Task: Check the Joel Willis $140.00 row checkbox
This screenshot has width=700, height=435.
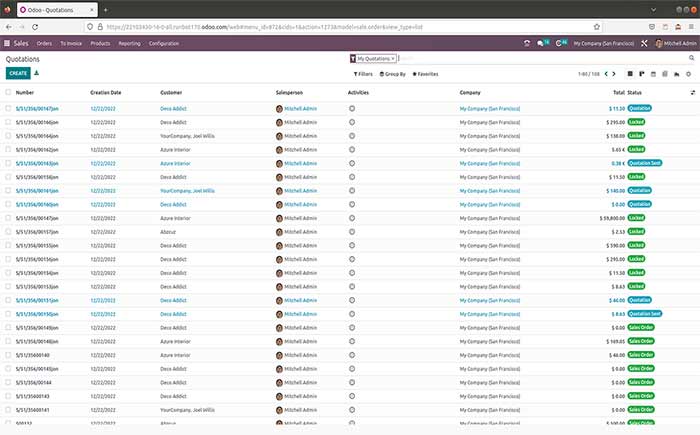Action: (8, 190)
